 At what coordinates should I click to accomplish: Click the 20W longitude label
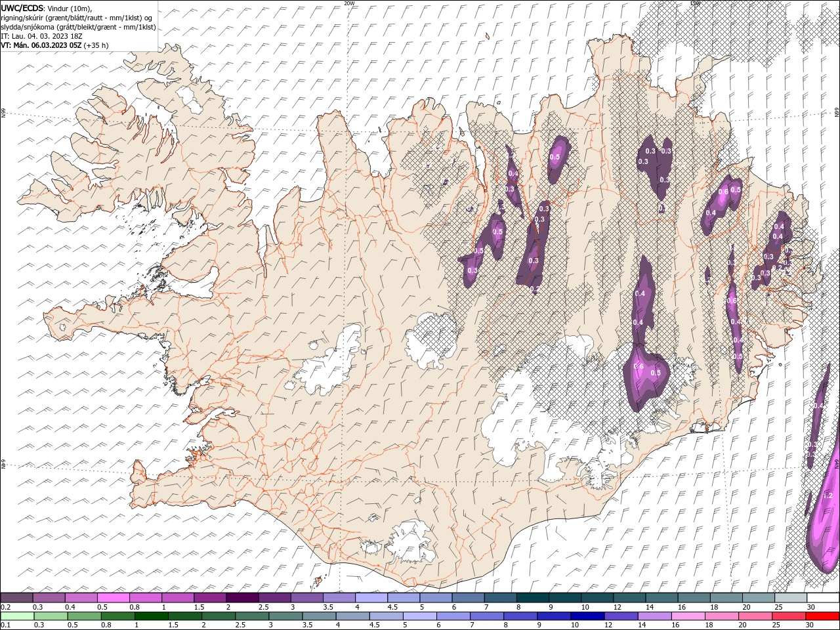tap(349, 3)
